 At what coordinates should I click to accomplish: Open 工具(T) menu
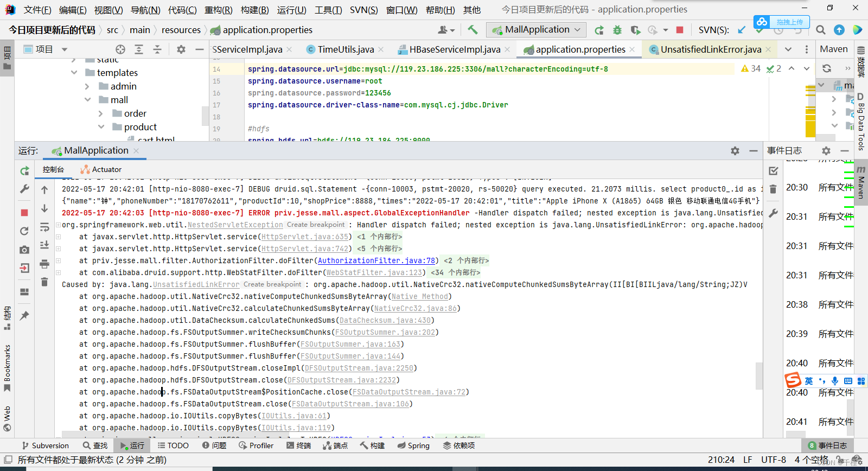point(328,10)
